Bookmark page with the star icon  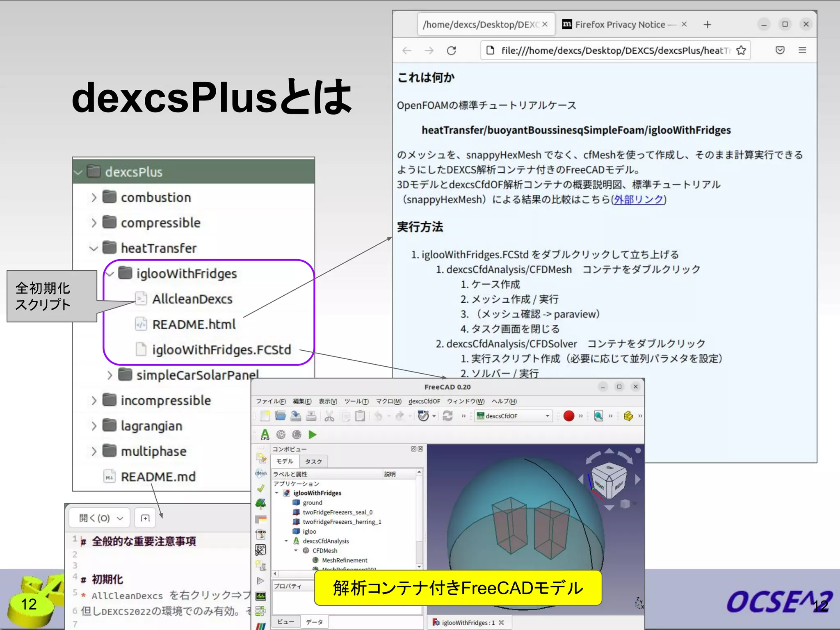[741, 50]
